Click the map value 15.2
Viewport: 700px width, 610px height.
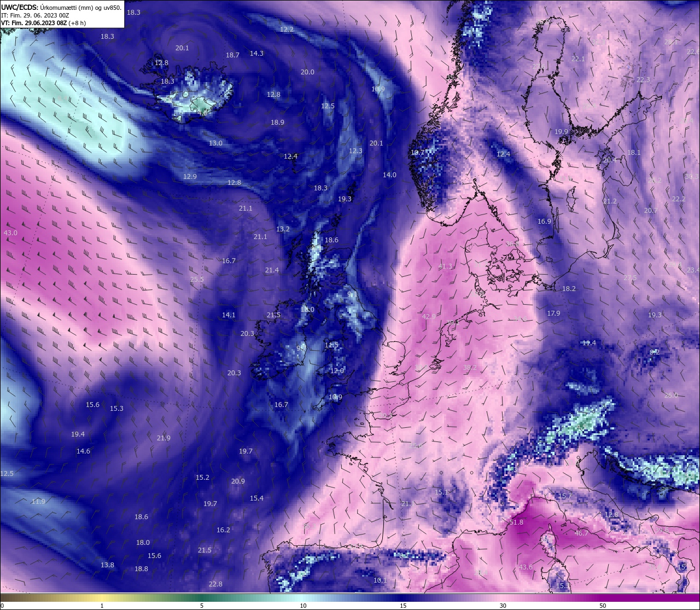coord(202,478)
